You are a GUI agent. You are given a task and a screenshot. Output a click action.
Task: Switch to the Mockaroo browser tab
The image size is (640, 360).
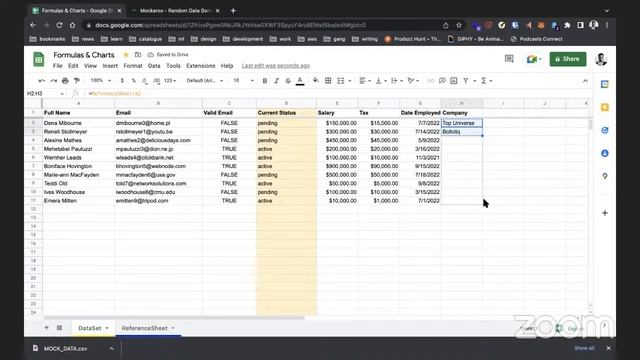(175, 11)
